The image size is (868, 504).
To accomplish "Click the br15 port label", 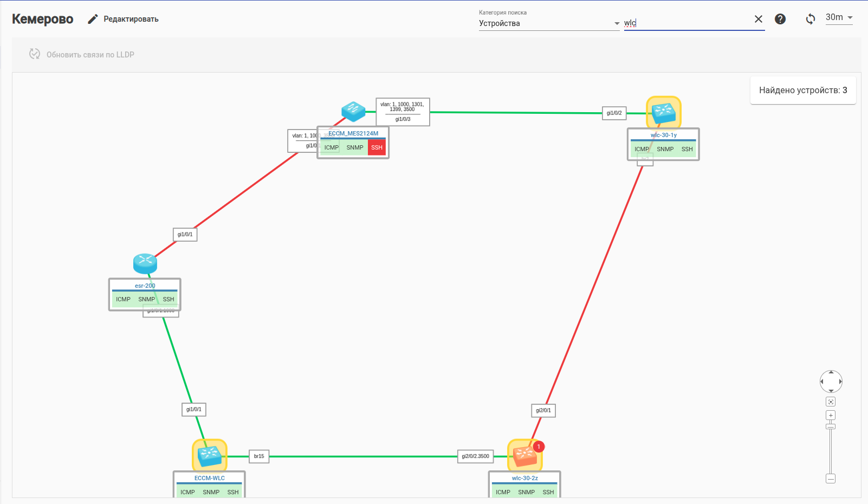I will [259, 456].
